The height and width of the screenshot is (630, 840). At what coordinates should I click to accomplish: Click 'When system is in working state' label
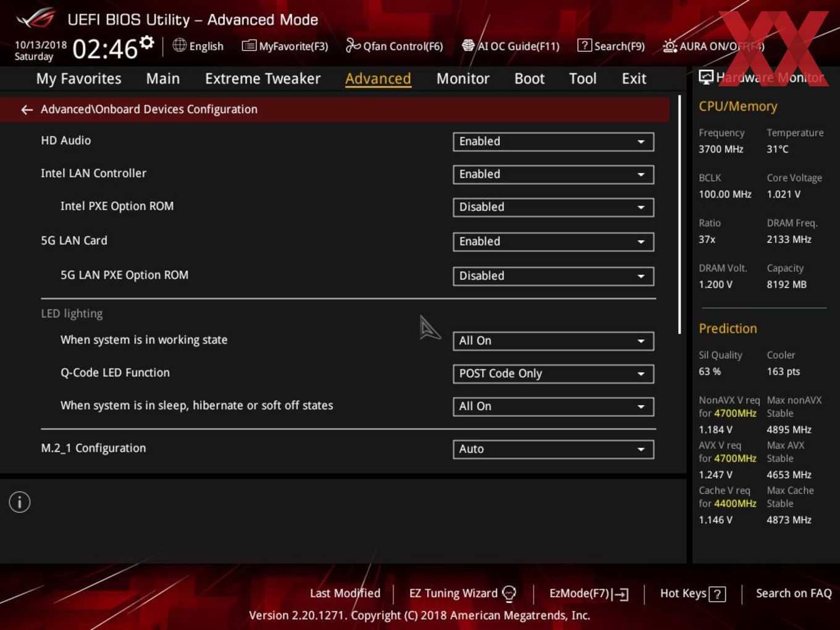click(x=144, y=340)
